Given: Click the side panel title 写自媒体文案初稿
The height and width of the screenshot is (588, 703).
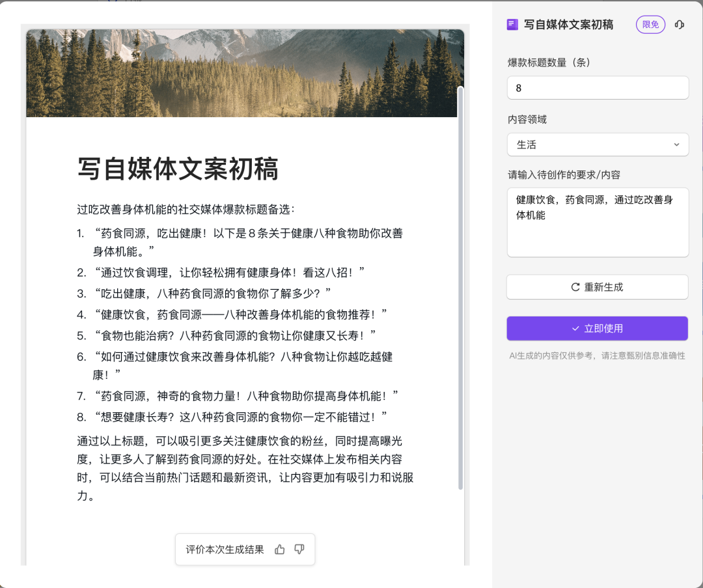Looking at the screenshot, I should tap(568, 25).
